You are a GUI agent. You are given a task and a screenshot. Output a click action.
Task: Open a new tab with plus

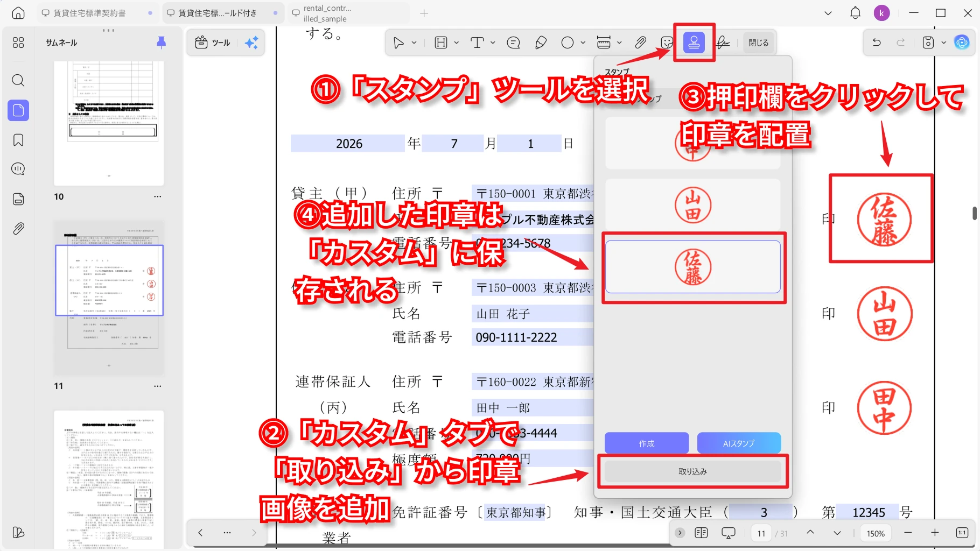coord(424,13)
